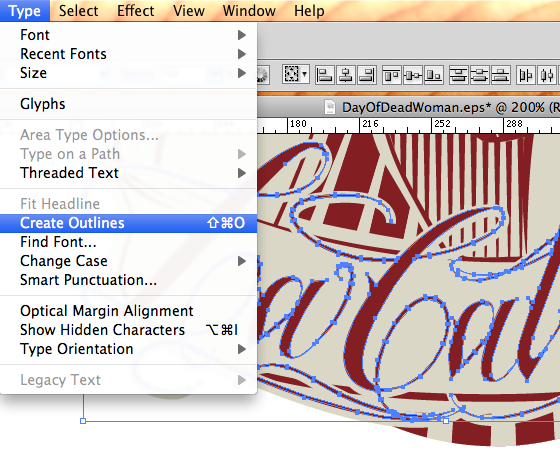The width and height of the screenshot is (560, 454).
Task: Click the DayOfDeadWoman.eps document icon
Action: [330, 107]
